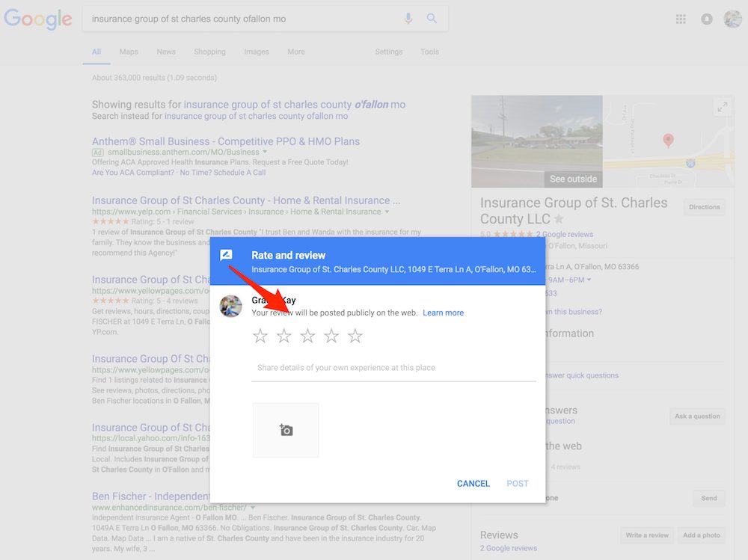The width and height of the screenshot is (748, 560).
Task: Open the Ben Fischer Independent result
Action: (151, 496)
